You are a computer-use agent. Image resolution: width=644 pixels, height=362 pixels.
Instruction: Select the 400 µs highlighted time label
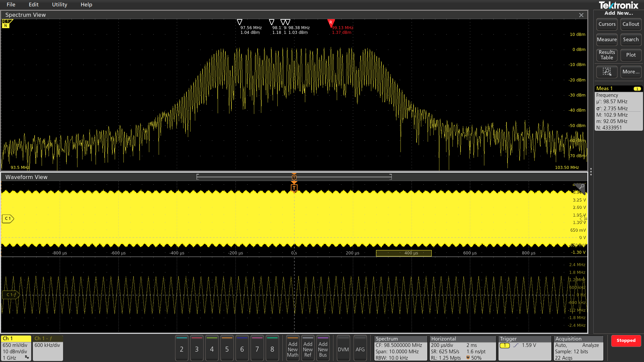point(404,253)
